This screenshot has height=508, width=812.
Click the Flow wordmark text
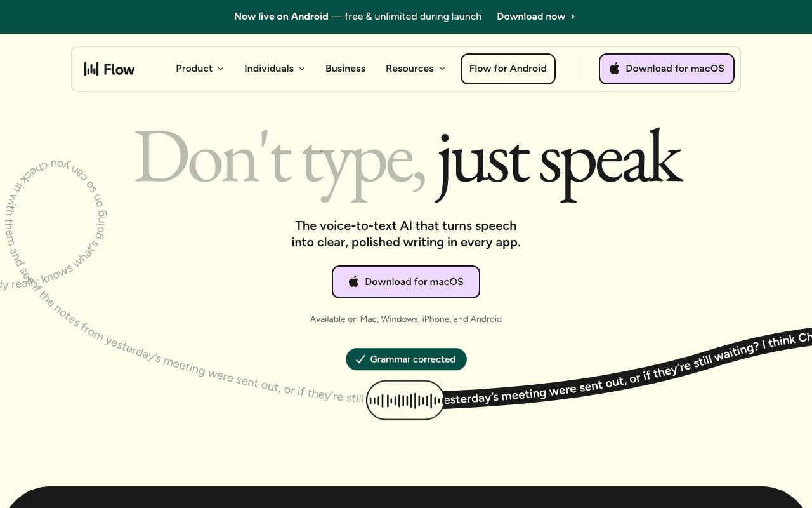[118, 69]
